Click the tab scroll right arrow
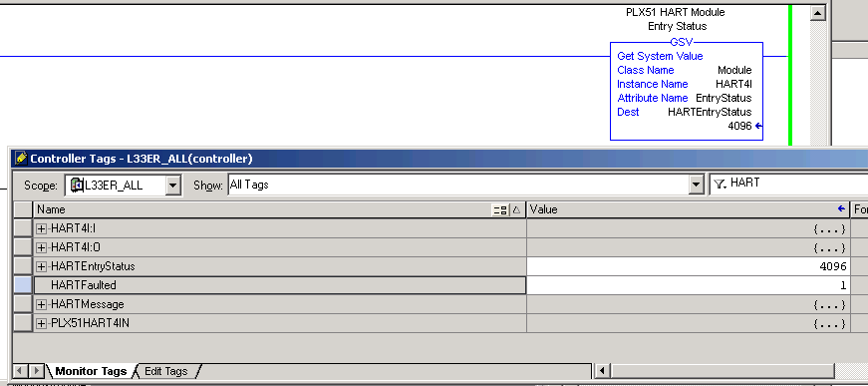 [36, 370]
